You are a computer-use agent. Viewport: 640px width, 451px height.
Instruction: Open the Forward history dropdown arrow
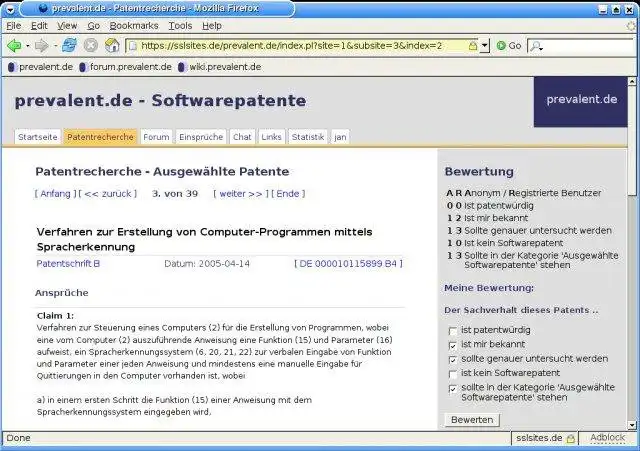55,46
